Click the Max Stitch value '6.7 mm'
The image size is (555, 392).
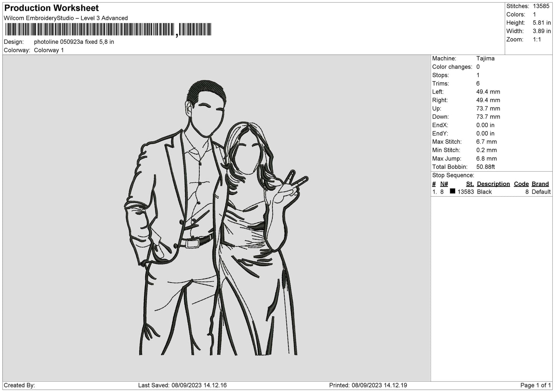[487, 142]
